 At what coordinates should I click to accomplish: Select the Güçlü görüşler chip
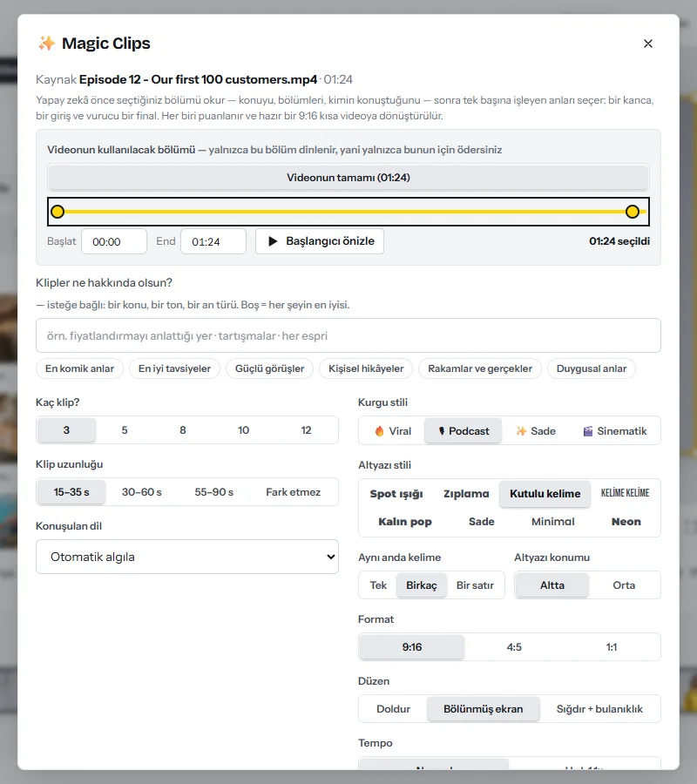(x=269, y=368)
